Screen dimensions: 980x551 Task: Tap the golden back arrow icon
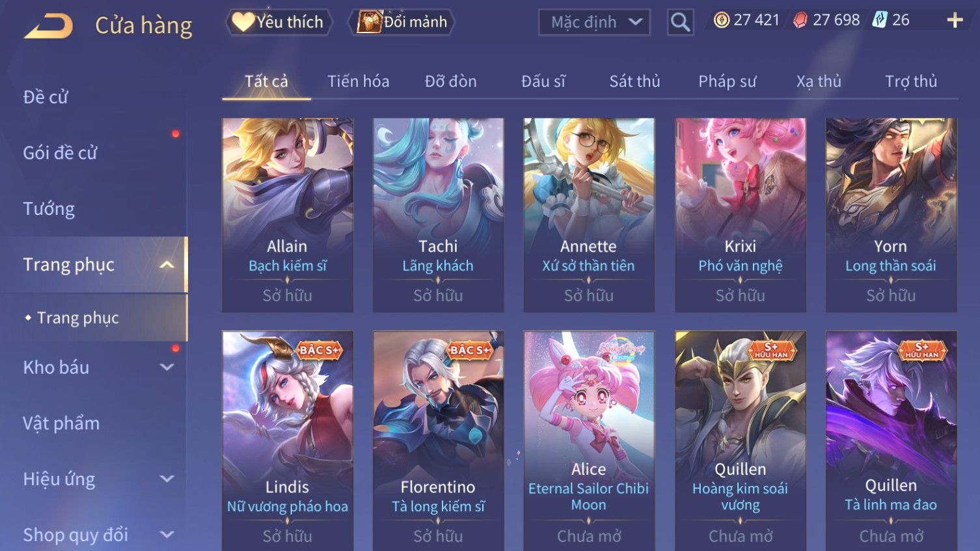coord(49,26)
